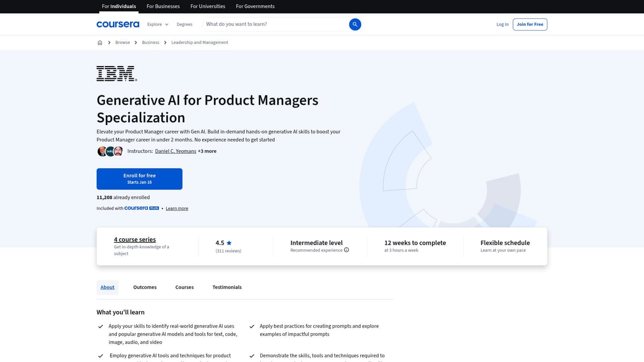Image resolution: width=644 pixels, height=362 pixels.
Task: Click checkmark beside 'Demonstrate the skills' item
Action: pyautogui.click(x=252, y=356)
